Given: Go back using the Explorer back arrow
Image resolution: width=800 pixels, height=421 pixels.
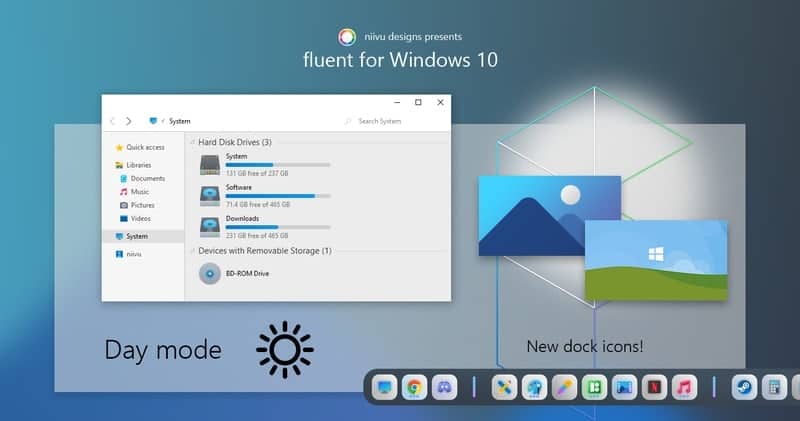Looking at the screenshot, I should 112,121.
